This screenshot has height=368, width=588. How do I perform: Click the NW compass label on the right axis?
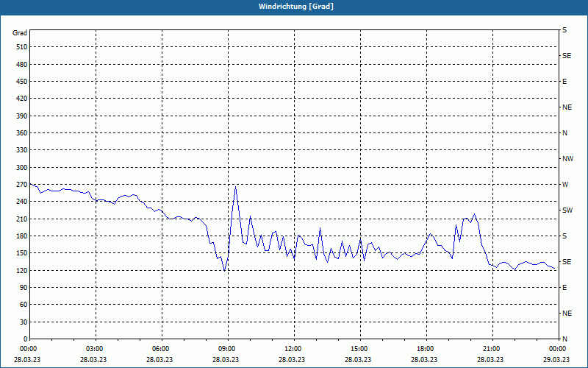pos(567,159)
